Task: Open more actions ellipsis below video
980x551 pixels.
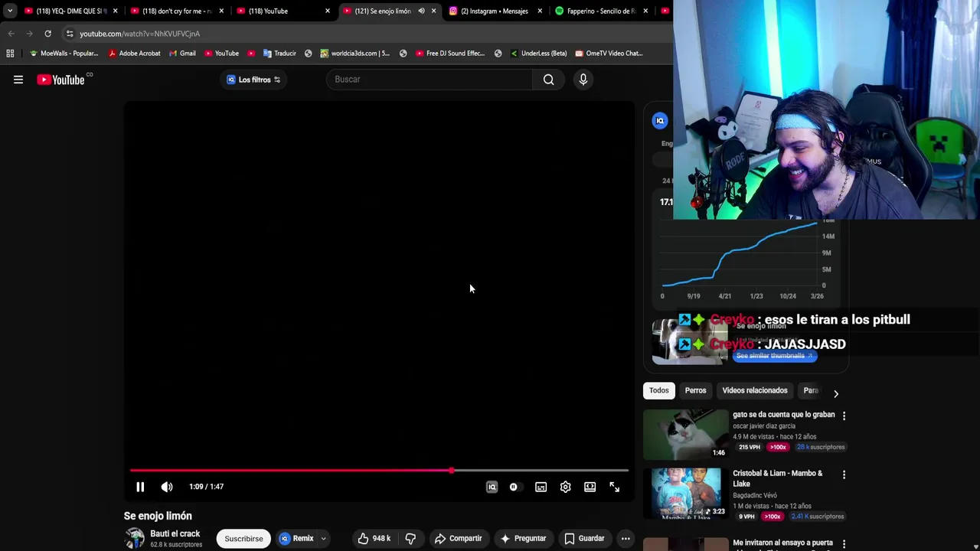Action: 626,539
